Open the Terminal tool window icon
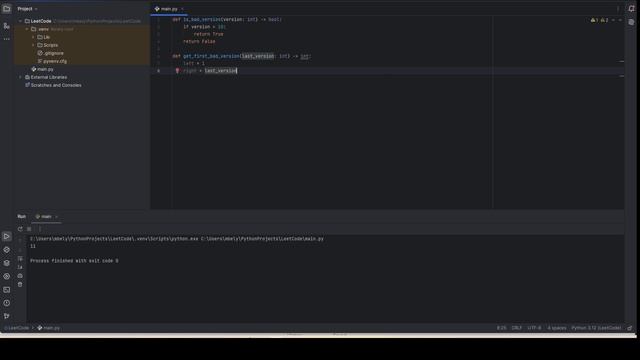 click(7, 290)
